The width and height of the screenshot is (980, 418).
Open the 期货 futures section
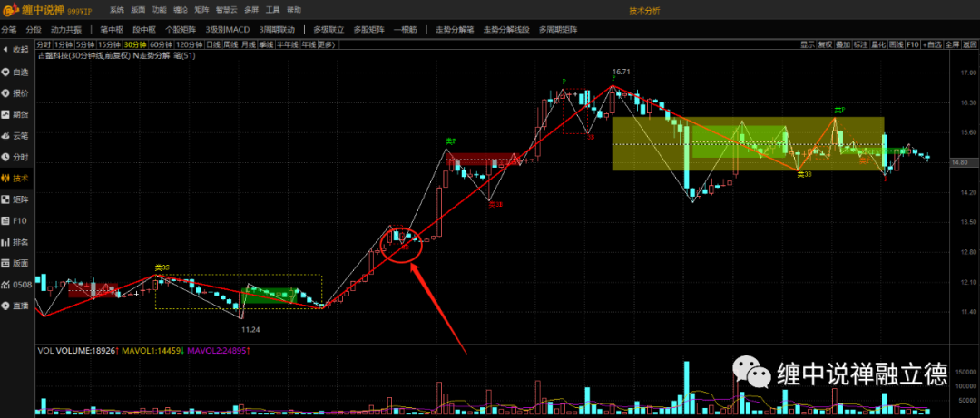pyautogui.click(x=16, y=114)
